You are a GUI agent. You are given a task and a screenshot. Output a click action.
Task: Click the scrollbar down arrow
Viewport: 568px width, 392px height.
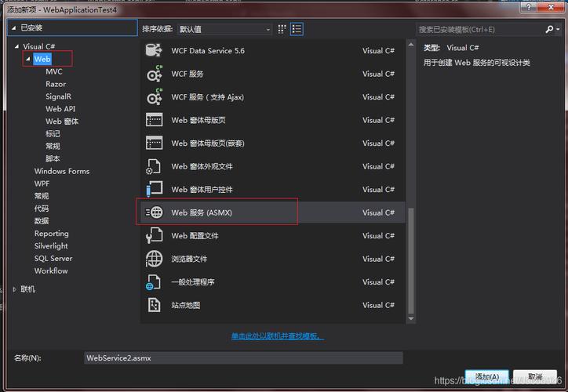411,318
